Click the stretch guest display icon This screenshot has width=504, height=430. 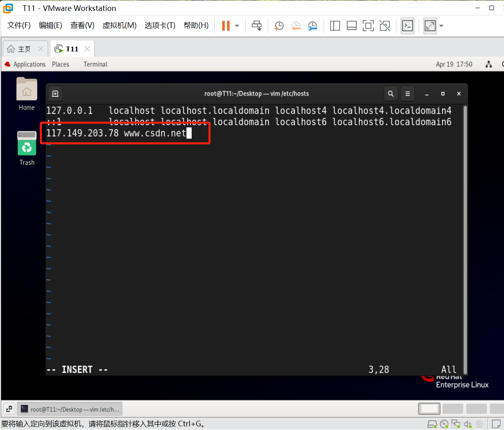[430, 26]
